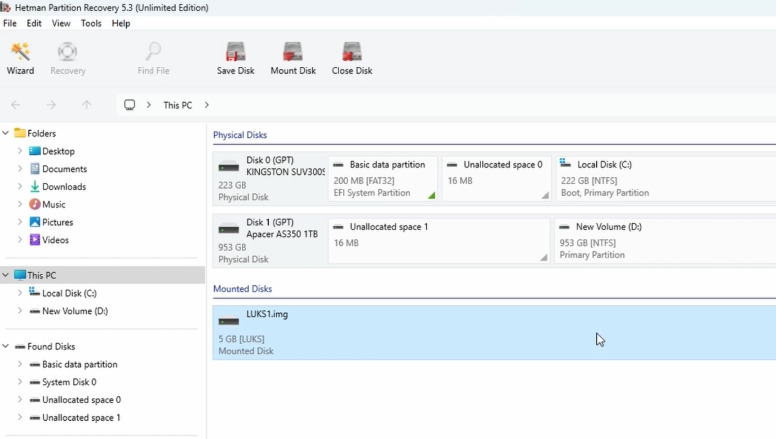This screenshot has height=439, width=776.
Task: Expand the Pictures tree node
Action: coord(20,222)
